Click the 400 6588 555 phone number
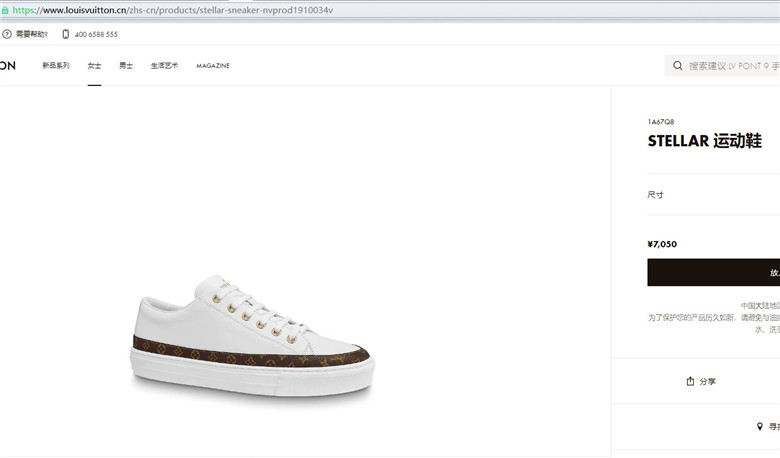This screenshot has height=458, width=780. click(96, 34)
